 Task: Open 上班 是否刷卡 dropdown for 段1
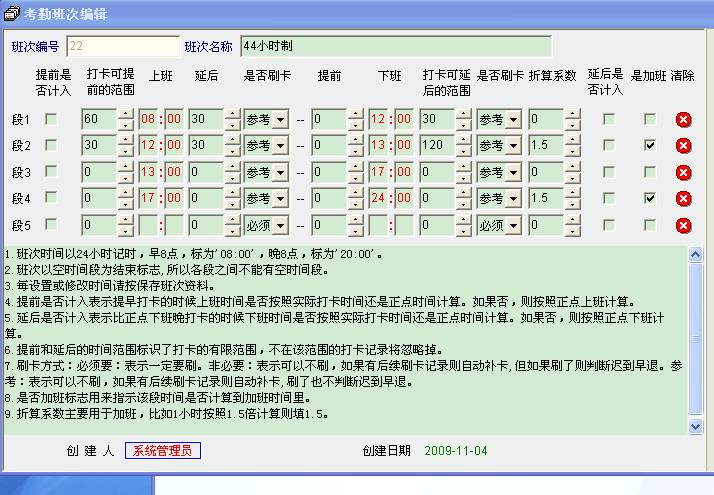click(x=280, y=120)
